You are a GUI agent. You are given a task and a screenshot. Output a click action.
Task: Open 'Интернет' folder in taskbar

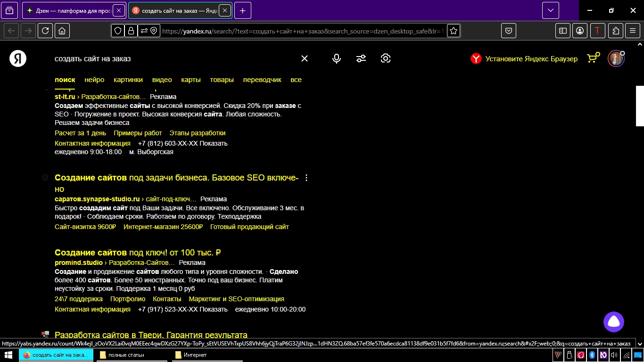[208, 355]
